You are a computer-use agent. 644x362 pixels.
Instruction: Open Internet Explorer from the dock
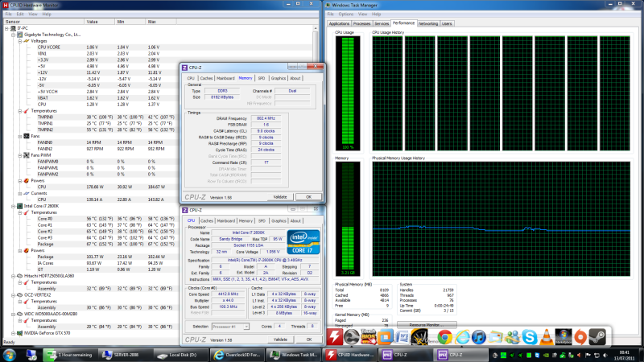tap(462, 337)
